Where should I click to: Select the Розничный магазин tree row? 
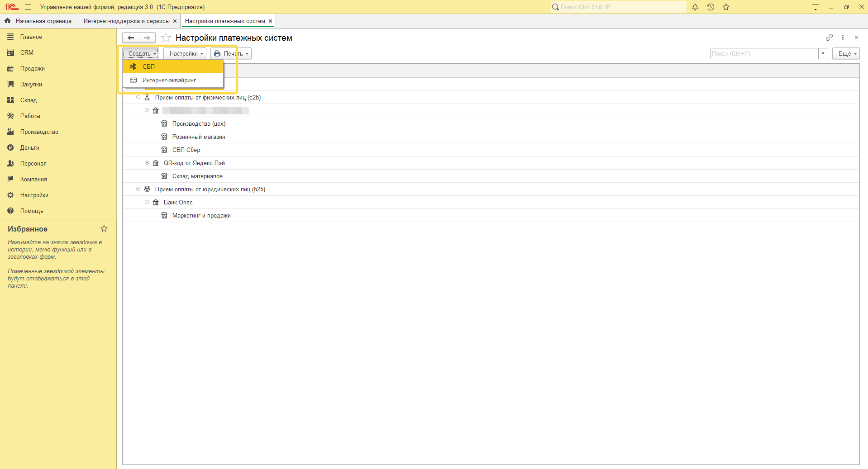click(x=199, y=137)
